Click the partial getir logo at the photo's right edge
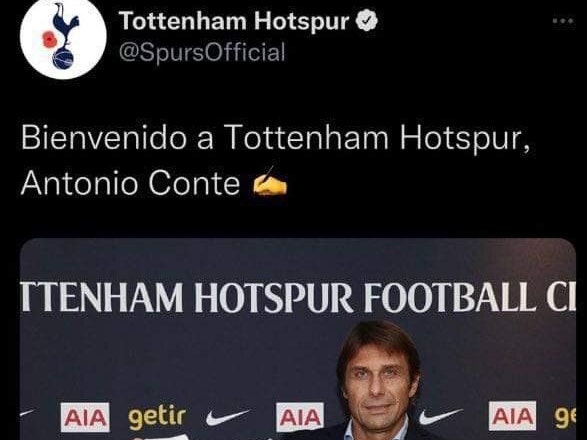587x440 pixels. point(565,417)
